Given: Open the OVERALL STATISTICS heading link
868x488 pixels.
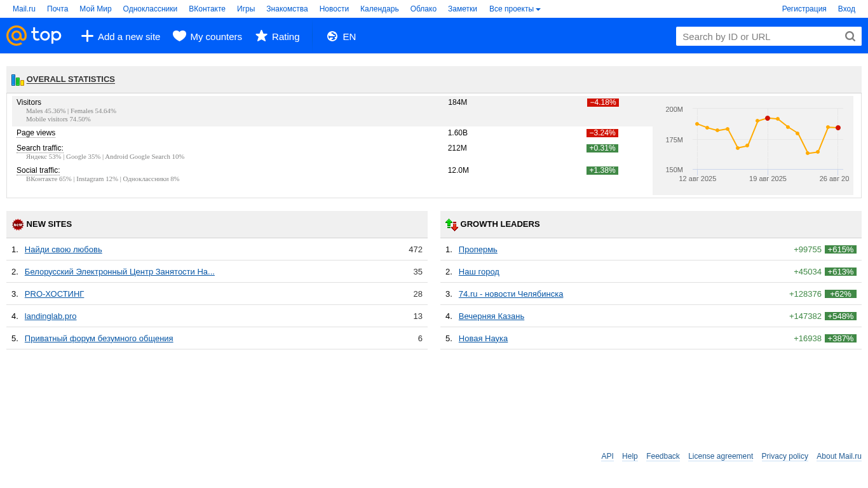Looking at the screenshot, I should coord(71,79).
